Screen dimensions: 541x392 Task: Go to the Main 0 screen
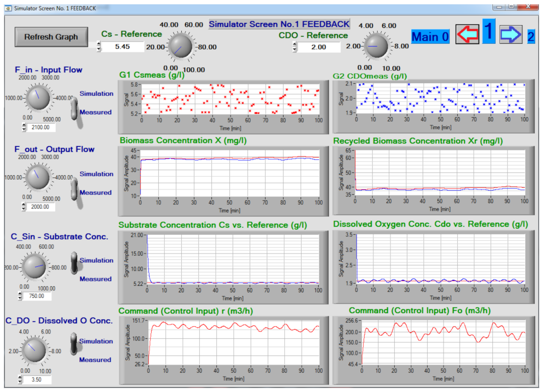[430, 37]
